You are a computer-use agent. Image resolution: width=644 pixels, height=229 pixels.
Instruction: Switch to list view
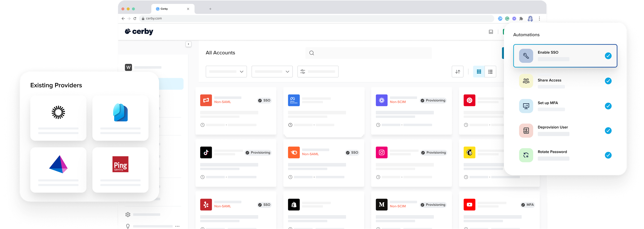click(x=490, y=72)
